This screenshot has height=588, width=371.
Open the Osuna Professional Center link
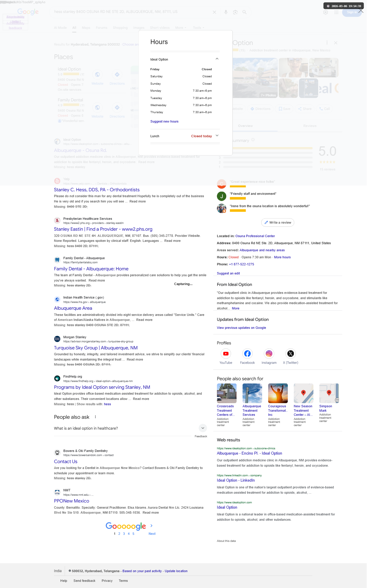coord(255,236)
